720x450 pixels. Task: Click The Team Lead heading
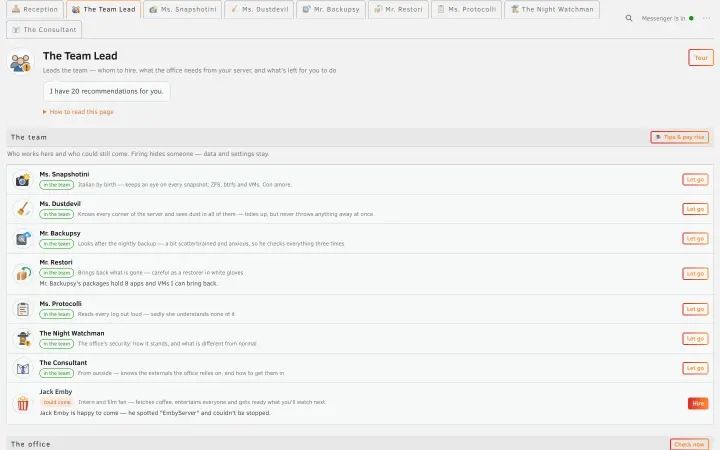80,56
